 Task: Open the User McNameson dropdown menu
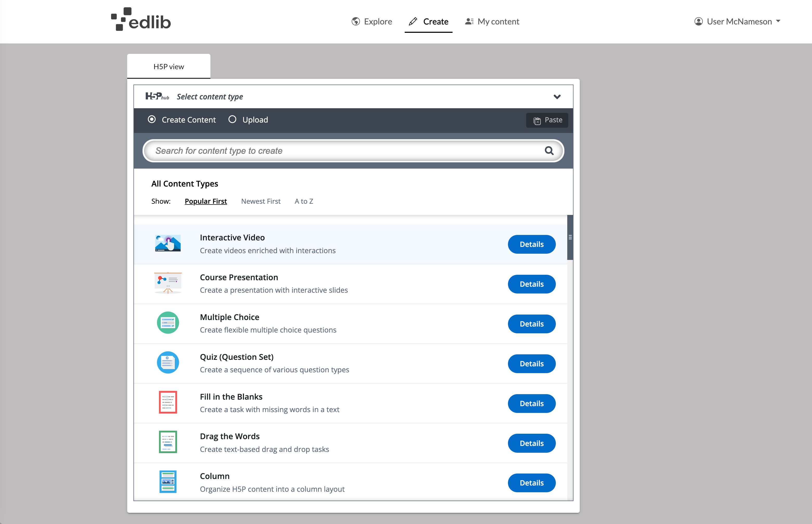coord(737,21)
